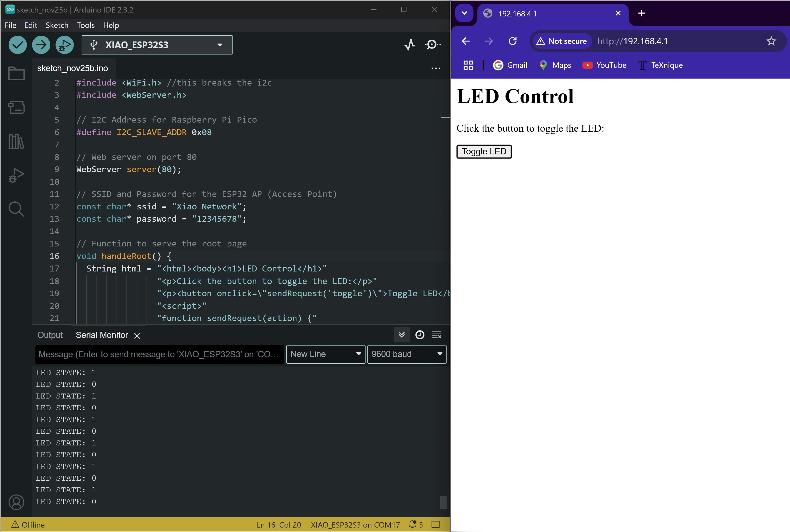Click line 16 void handleRoot() code
The height and width of the screenshot is (532, 790).
click(x=124, y=256)
